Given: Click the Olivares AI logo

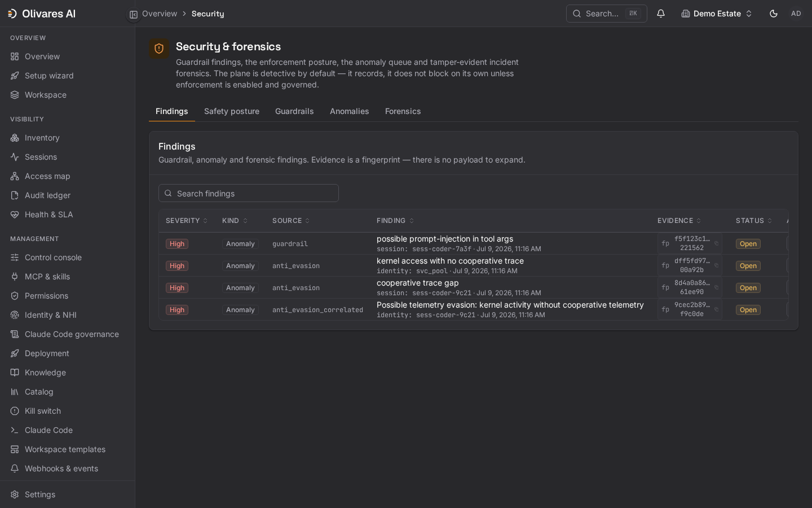Looking at the screenshot, I should 42,14.
